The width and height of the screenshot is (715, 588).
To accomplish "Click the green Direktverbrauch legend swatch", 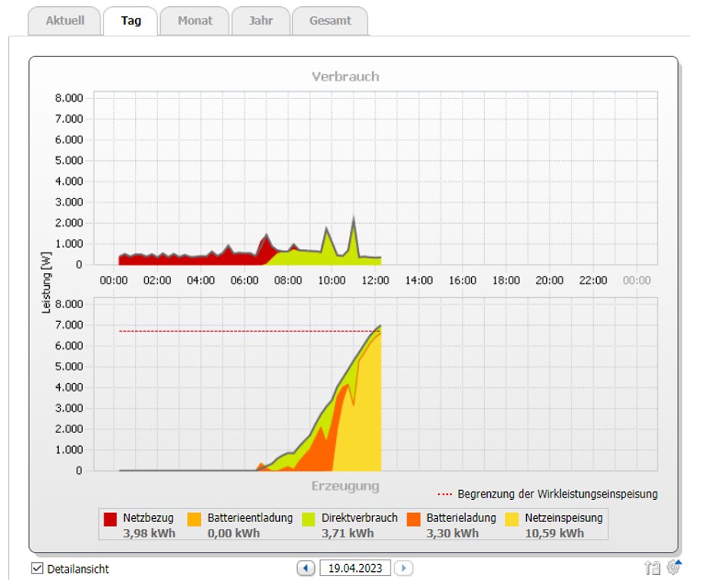I will pyautogui.click(x=309, y=519).
